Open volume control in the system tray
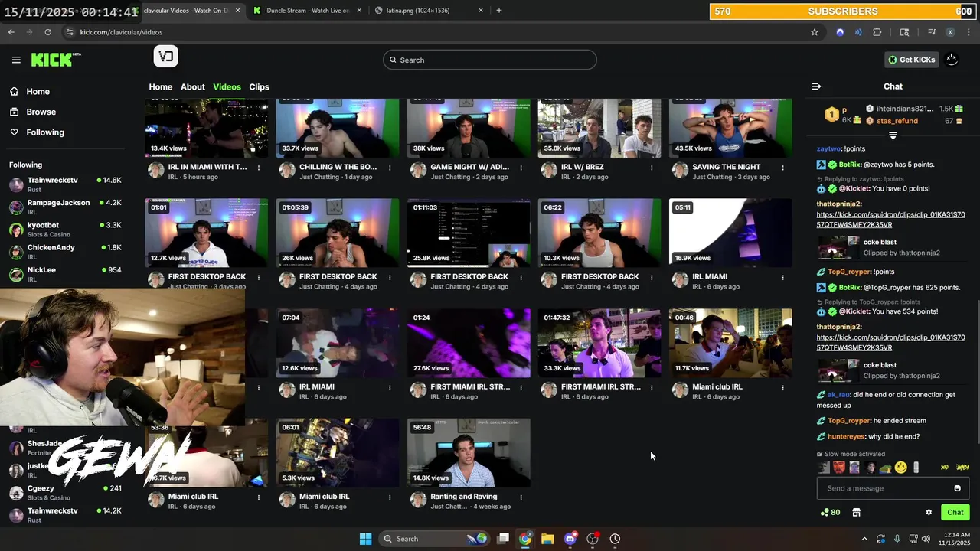Viewport: 980px width, 551px height. pos(926,539)
